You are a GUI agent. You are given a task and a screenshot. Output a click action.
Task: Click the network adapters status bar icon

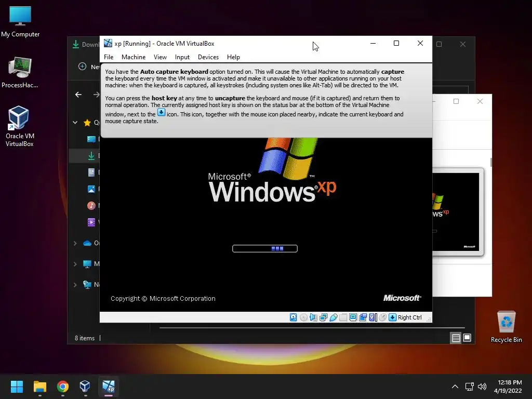pos(323,317)
